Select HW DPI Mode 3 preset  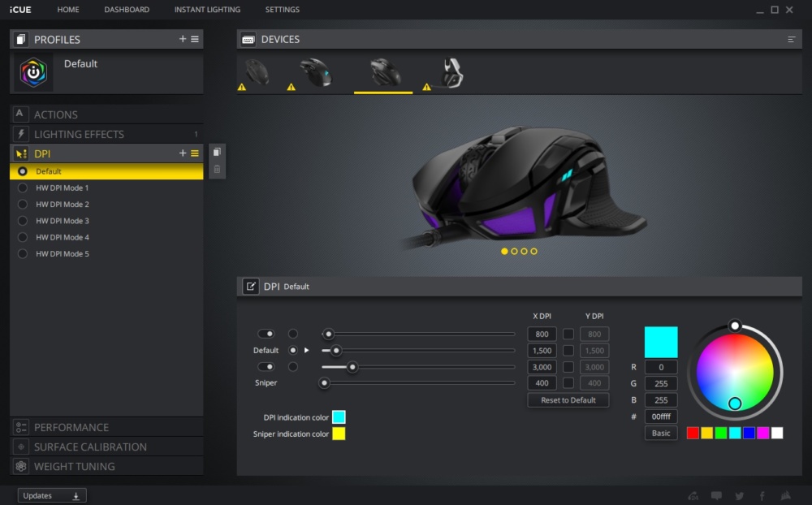tap(106, 221)
